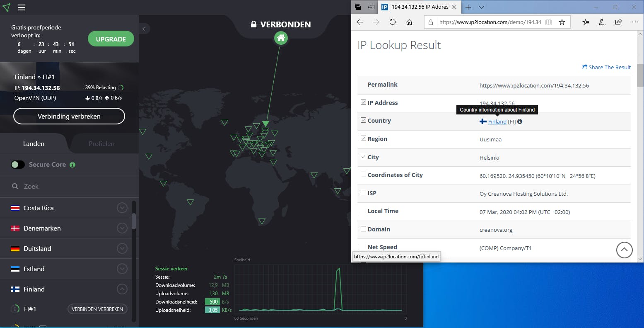Uncheck the City checkbox
The height and width of the screenshot is (328, 644).
pyautogui.click(x=363, y=157)
